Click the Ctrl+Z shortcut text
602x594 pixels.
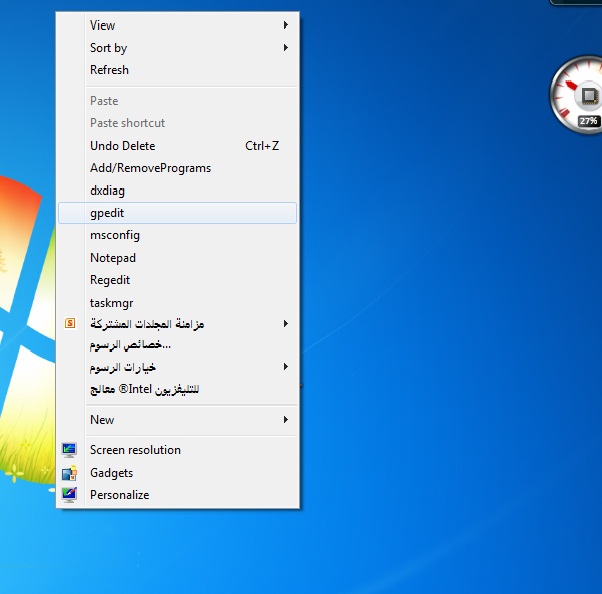(x=262, y=146)
